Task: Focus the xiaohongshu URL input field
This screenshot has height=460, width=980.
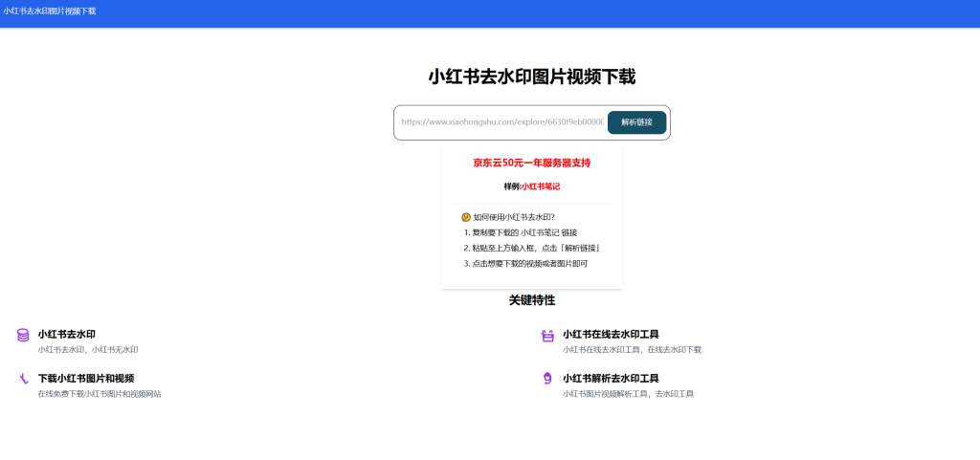Action: 501,122
